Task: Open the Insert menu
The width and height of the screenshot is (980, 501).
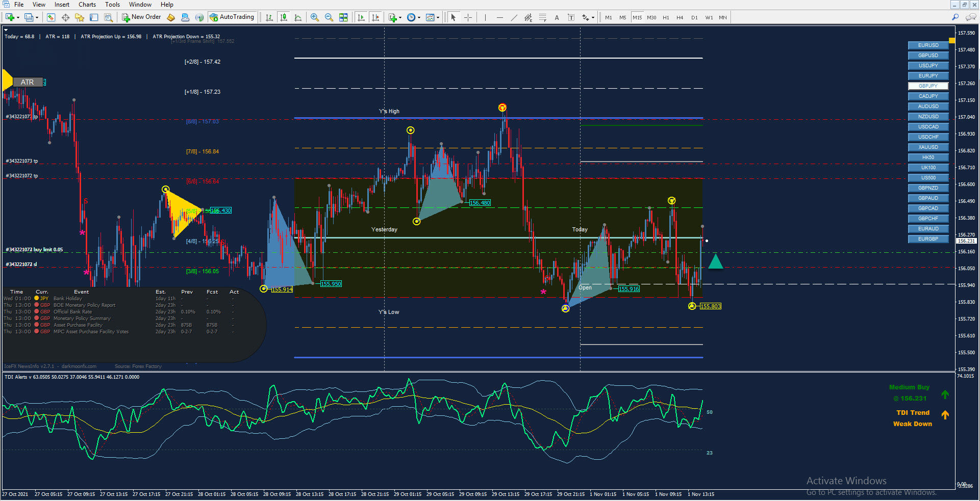Action: 62,5
